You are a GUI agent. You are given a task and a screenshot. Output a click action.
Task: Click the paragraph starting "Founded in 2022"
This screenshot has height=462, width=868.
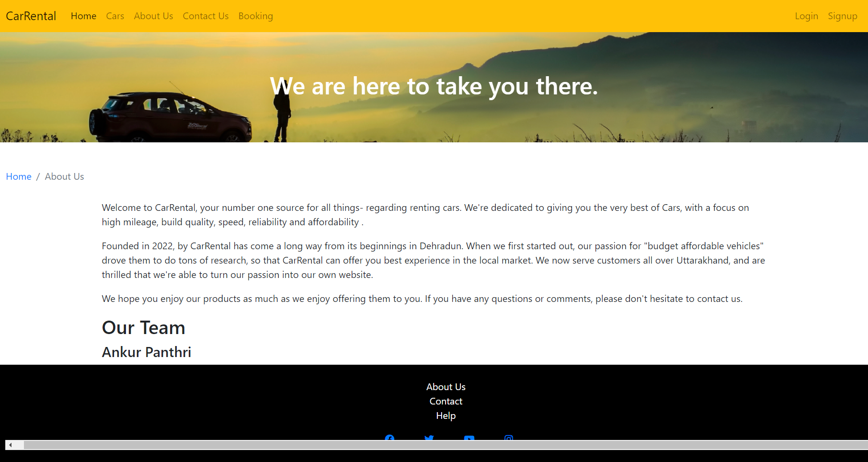click(434, 260)
